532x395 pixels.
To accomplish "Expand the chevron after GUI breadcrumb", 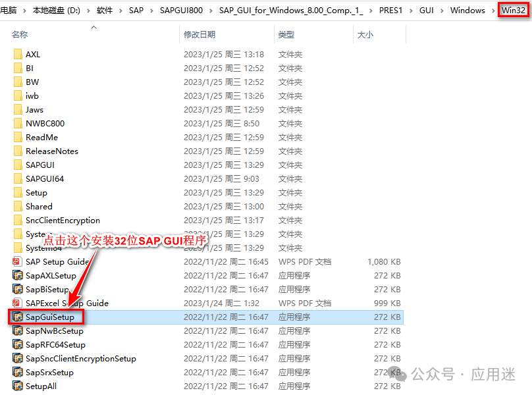I will pyautogui.click(x=442, y=11).
